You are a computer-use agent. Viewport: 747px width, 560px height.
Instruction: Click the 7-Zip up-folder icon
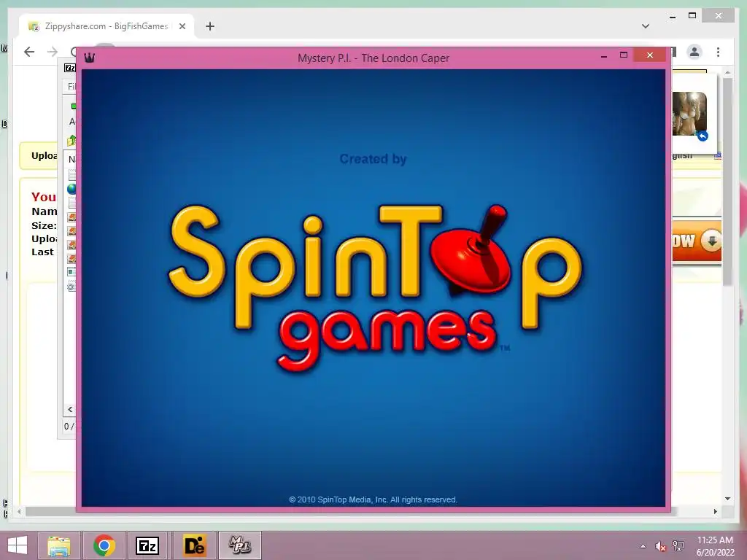(71, 141)
